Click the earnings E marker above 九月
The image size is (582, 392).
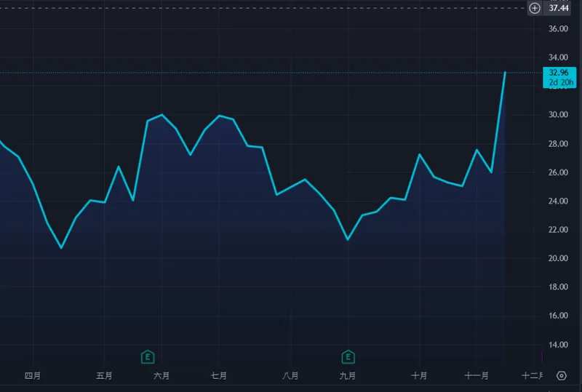[x=348, y=356]
